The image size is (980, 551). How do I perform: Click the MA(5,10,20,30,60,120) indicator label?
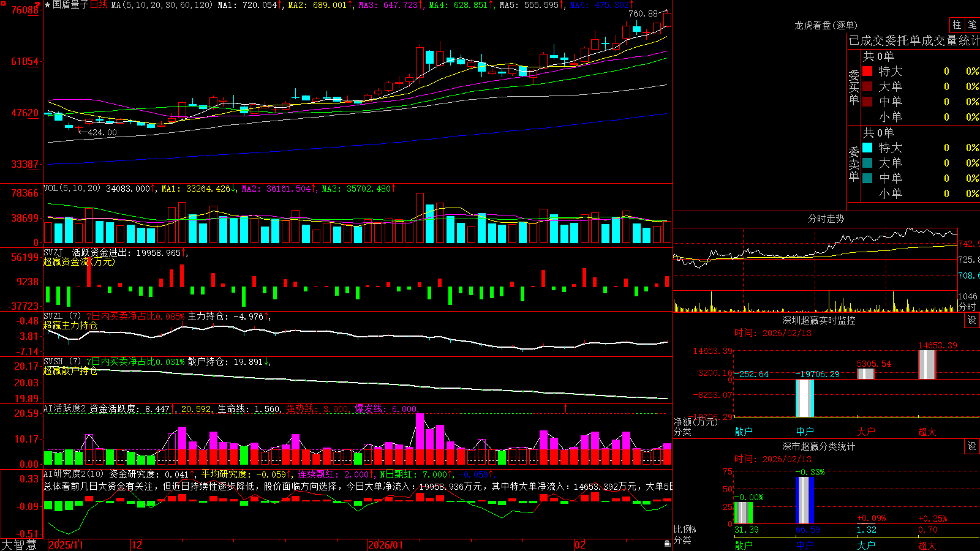tap(162, 5)
